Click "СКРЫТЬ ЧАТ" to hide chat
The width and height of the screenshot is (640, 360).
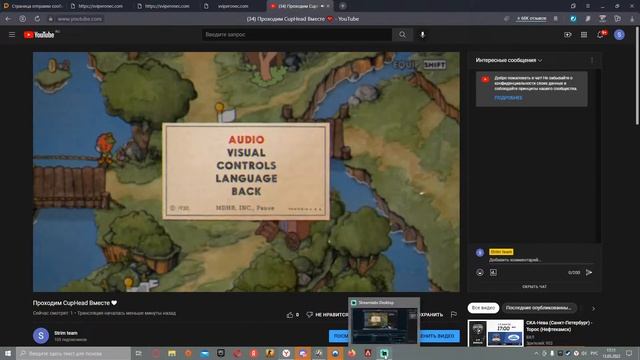click(x=534, y=287)
